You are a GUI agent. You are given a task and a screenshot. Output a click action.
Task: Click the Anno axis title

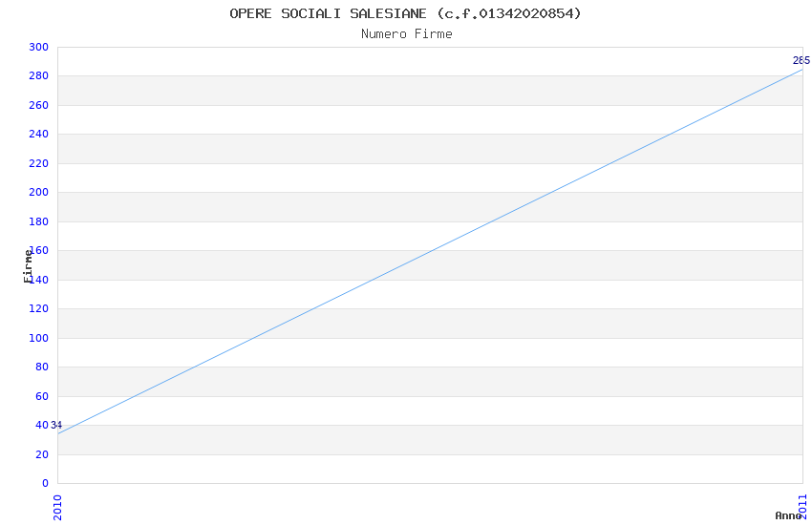pyautogui.click(x=788, y=515)
